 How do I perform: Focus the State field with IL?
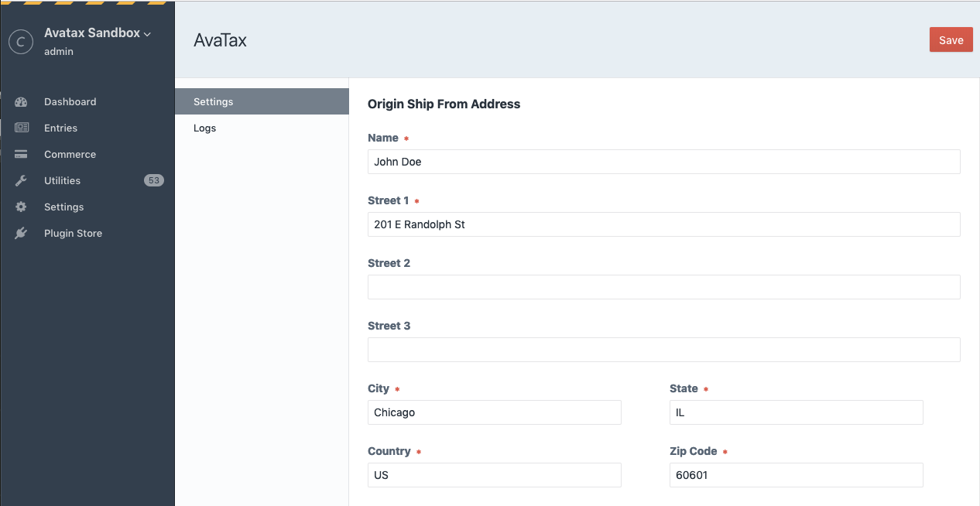pos(796,412)
